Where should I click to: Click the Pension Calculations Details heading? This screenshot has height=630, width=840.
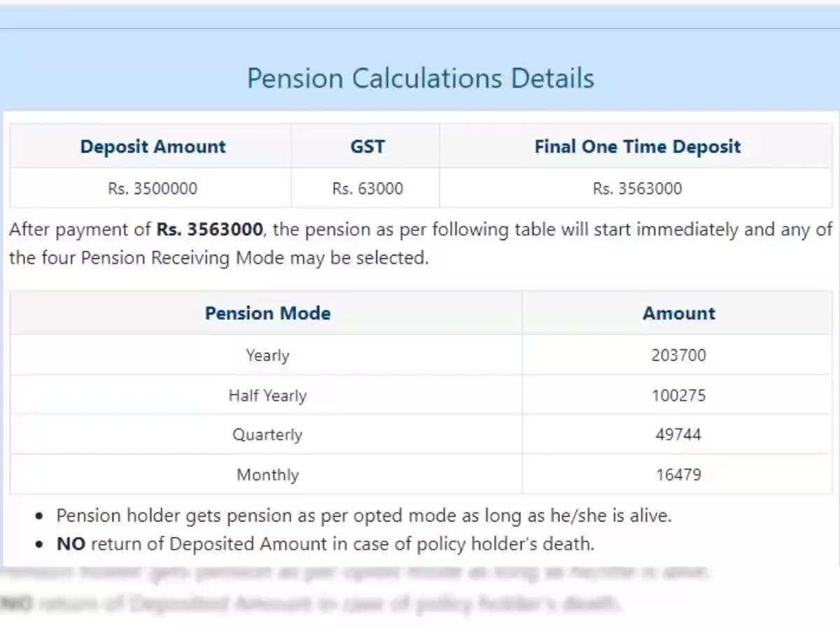pos(420,78)
